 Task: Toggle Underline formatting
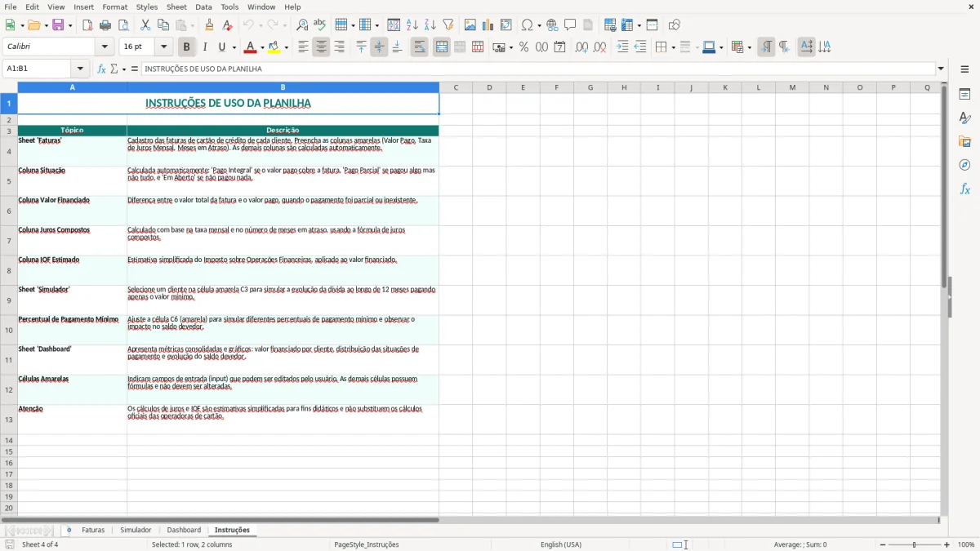coord(221,47)
